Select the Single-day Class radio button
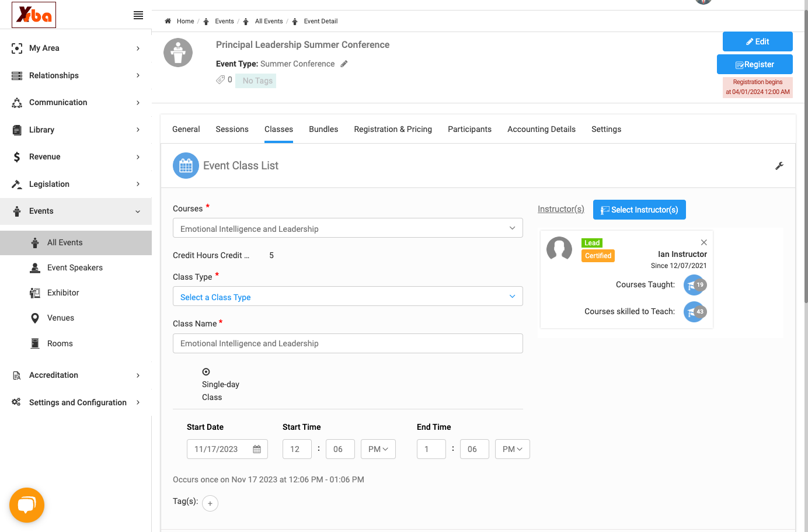The height and width of the screenshot is (532, 808). (x=206, y=372)
